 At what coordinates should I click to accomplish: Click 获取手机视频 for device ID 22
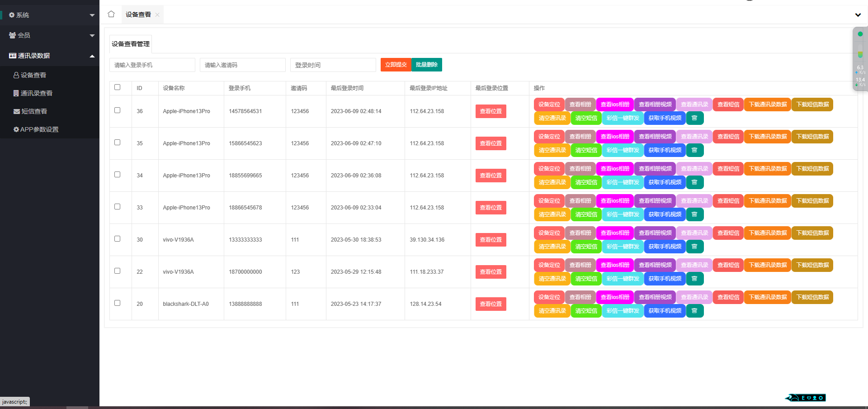[x=665, y=279]
